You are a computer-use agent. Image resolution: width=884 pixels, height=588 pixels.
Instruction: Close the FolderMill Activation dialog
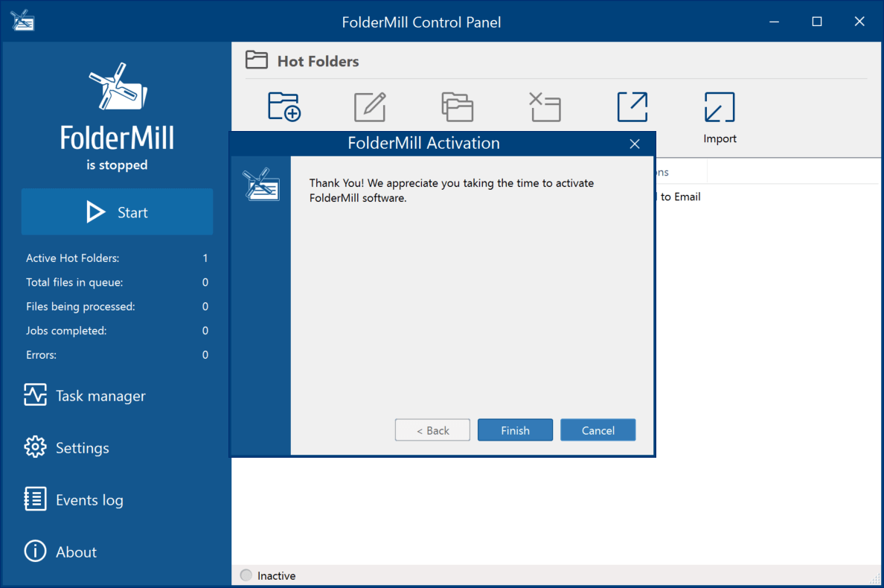pyautogui.click(x=635, y=144)
